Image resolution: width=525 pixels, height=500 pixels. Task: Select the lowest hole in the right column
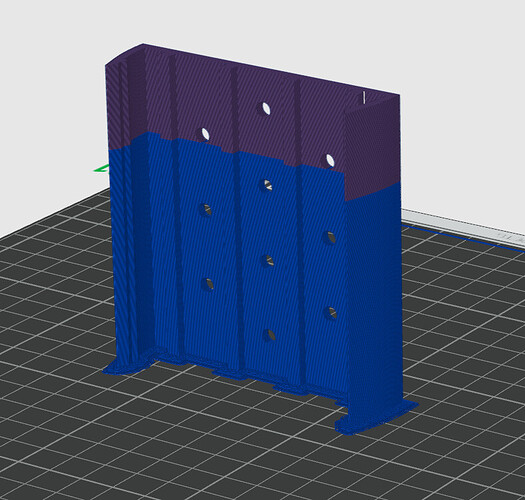[x=331, y=312]
